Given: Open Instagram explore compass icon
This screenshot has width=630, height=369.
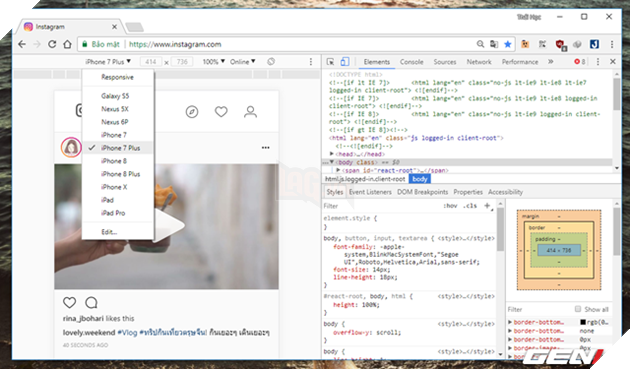Looking at the screenshot, I should click(x=192, y=112).
